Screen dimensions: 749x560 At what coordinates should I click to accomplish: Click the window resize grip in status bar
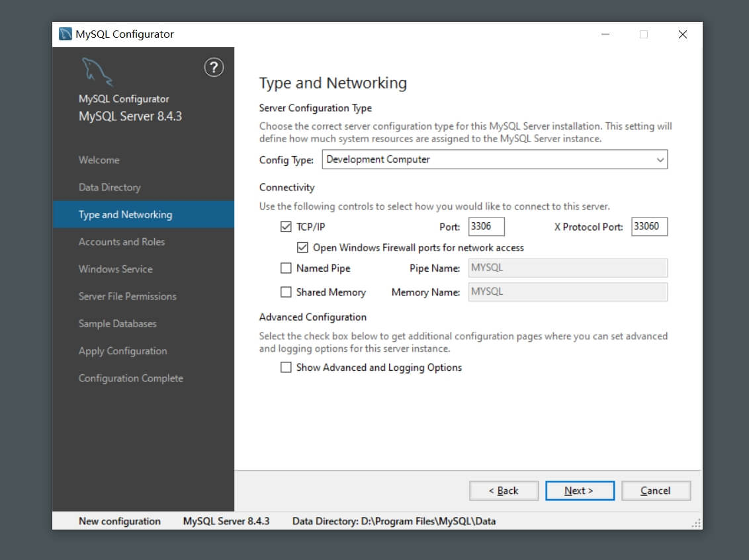(x=697, y=523)
